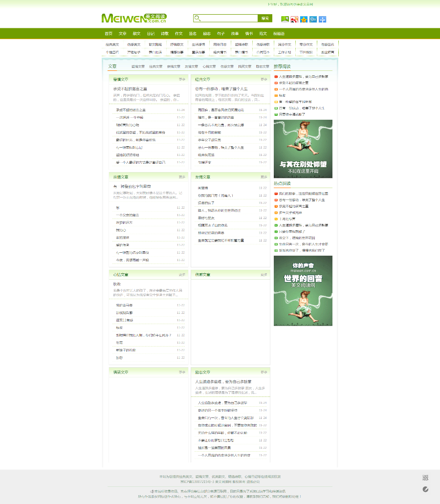The image size is (440, 504).
Task: Open the article 等在十月的窗前
Action: click(x=210, y=132)
